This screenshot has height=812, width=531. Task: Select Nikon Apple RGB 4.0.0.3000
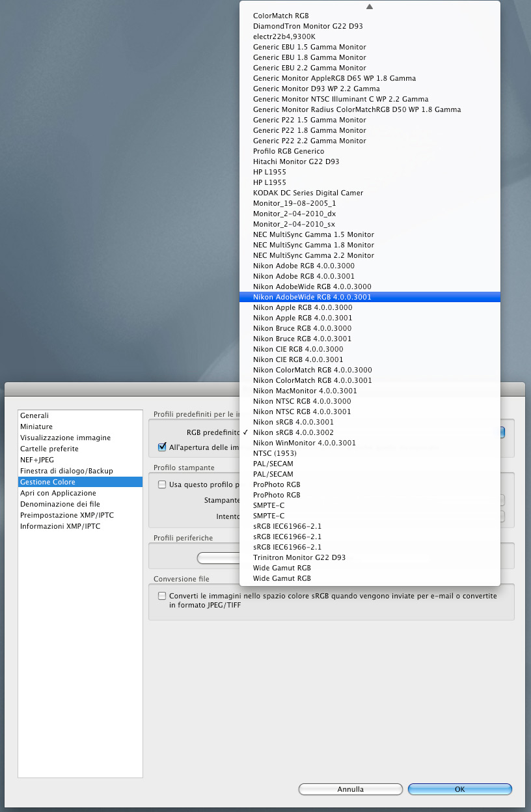click(x=370, y=307)
